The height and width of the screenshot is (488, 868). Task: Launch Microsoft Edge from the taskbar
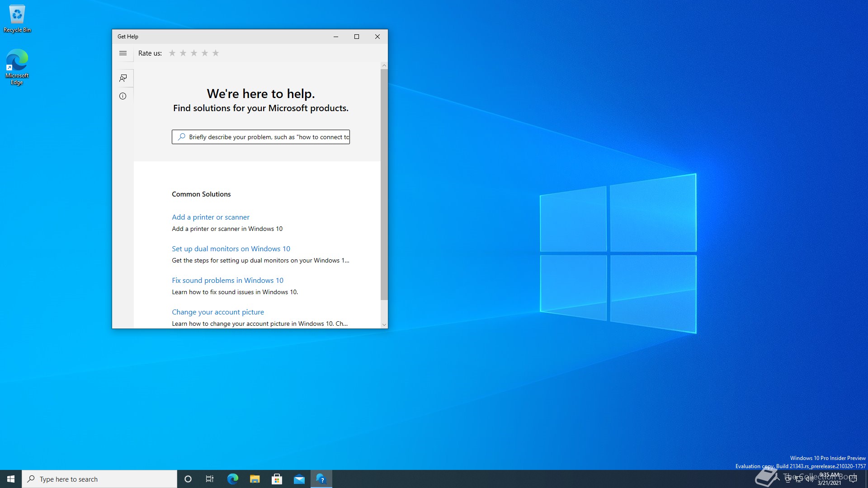[232, 479]
